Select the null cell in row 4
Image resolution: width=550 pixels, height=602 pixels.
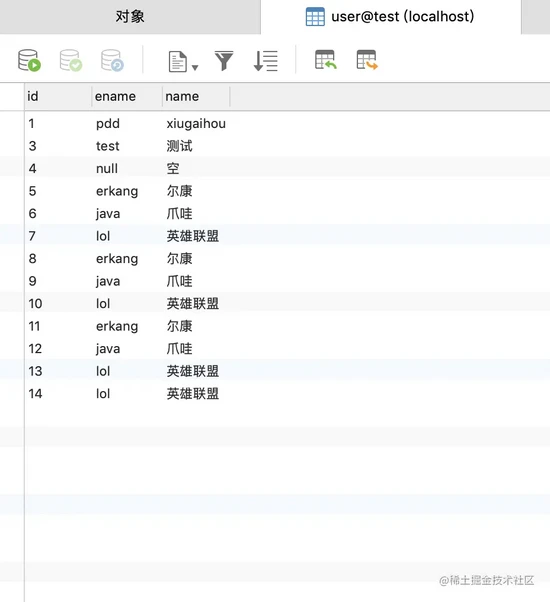tap(107, 169)
